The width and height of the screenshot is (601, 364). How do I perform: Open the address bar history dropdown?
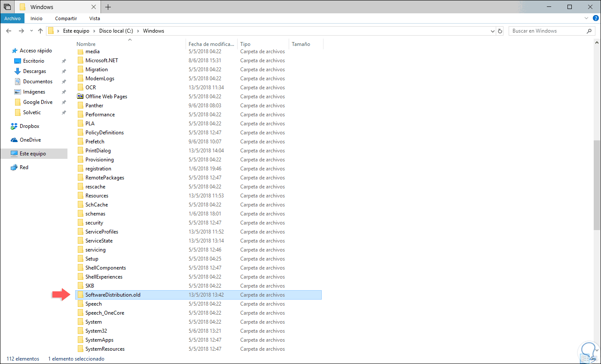coord(492,31)
